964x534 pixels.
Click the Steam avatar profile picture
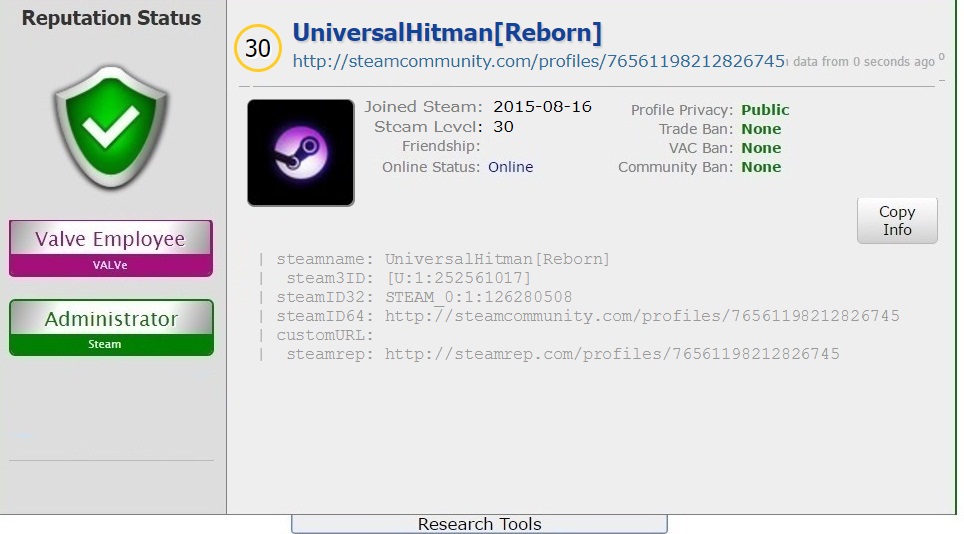[x=300, y=153]
